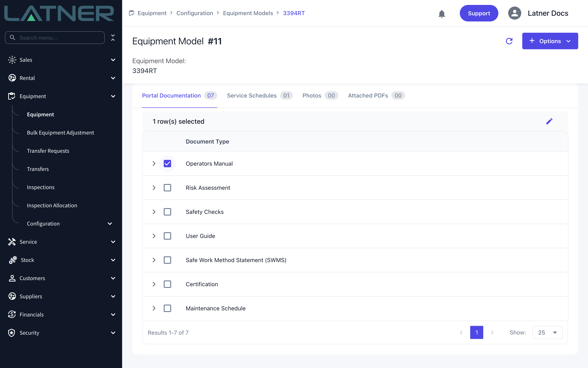588x368 pixels.
Task: Click the Sales sidebar icon
Action: pos(12,60)
